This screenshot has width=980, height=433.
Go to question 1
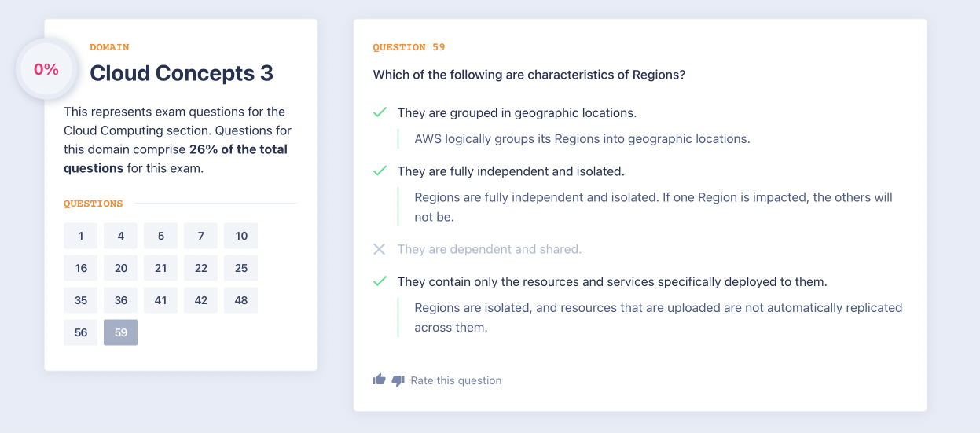click(x=81, y=236)
